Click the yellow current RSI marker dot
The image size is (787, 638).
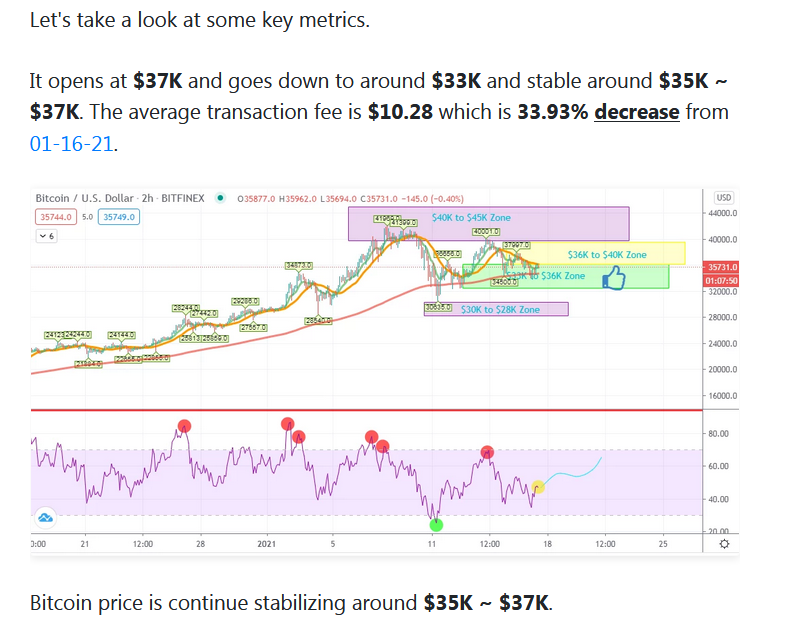point(538,487)
